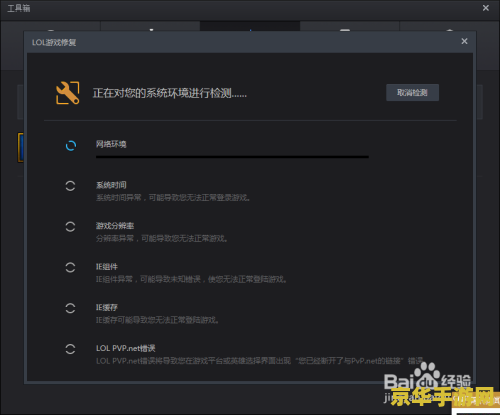Click the 工具箱 window title
Screen dimensions: 500x415
(19, 8)
